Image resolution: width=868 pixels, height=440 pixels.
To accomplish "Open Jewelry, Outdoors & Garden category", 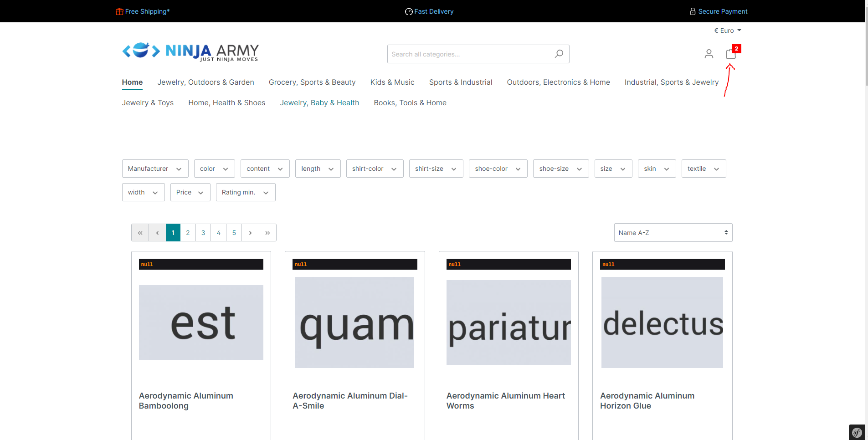I will tap(205, 82).
